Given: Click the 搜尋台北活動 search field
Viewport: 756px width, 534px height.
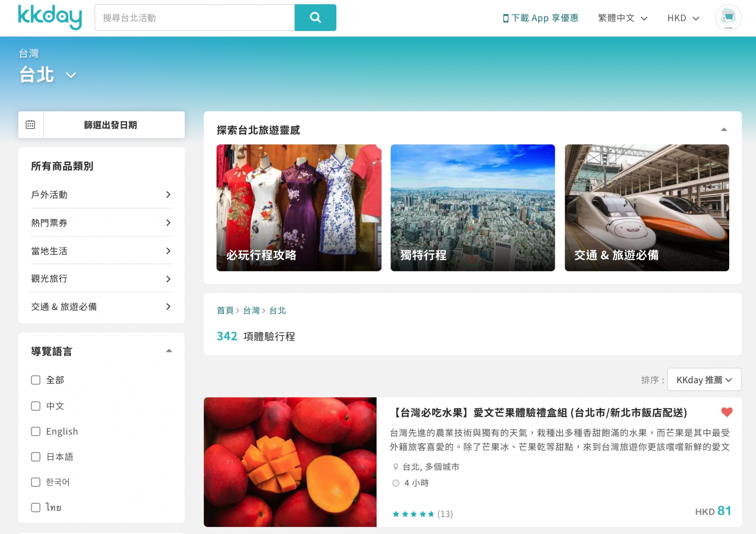Looking at the screenshot, I should tap(195, 18).
